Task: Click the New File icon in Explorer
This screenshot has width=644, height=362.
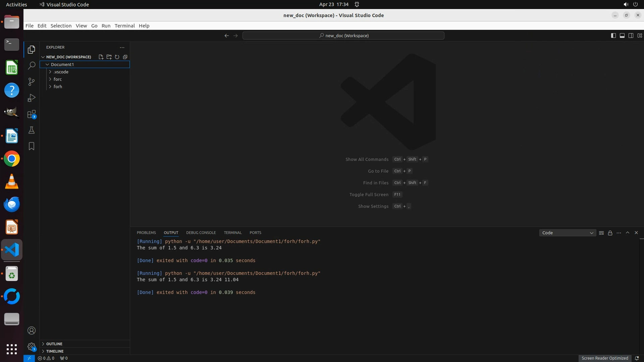Action: 101,57
